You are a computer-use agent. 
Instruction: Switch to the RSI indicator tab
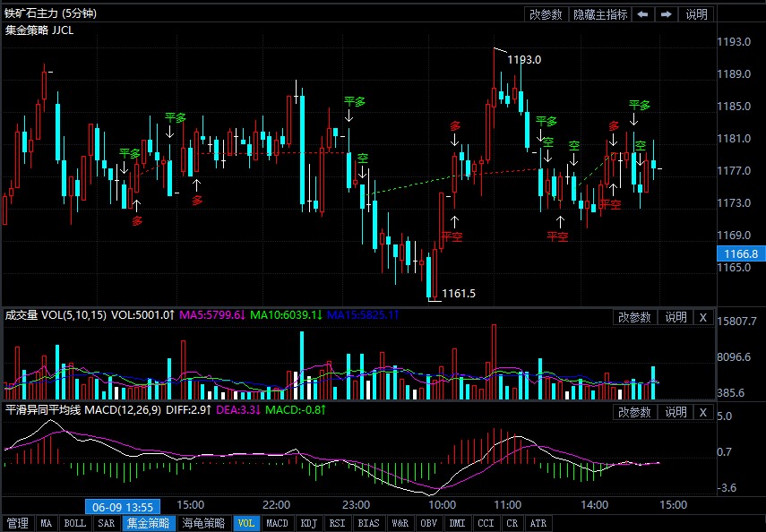pos(337,523)
